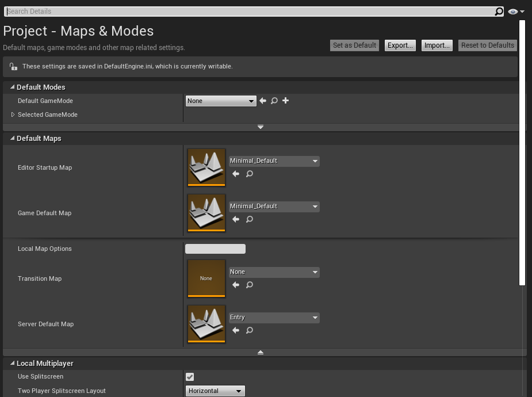
Task: Click the Export... button
Action: (400, 45)
